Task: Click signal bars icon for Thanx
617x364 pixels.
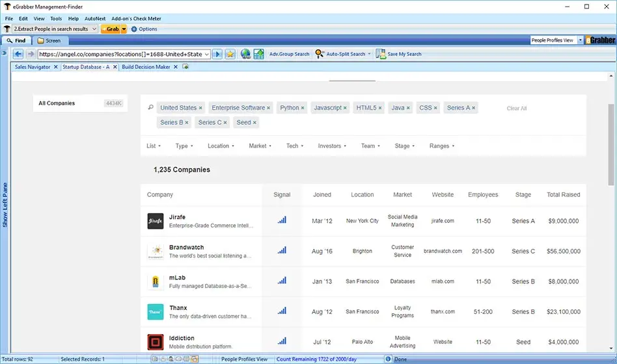Action: click(282, 311)
